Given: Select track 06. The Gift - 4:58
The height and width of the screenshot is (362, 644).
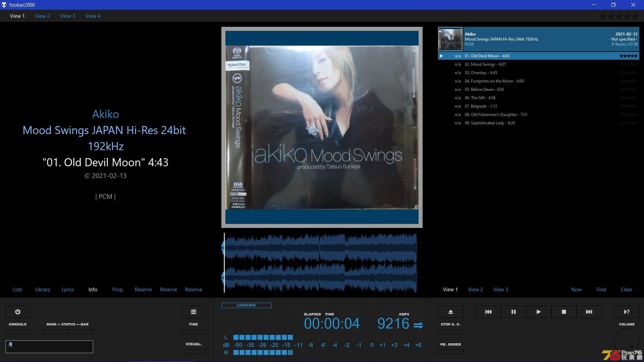Looking at the screenshot, I should [539, 98].
